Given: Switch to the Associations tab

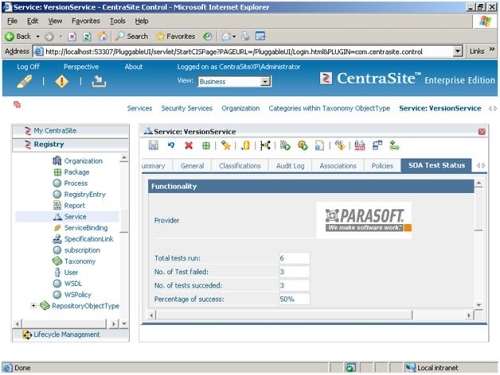Looking at the screenshot, I should pyautogui.click(x=338, y=166).
